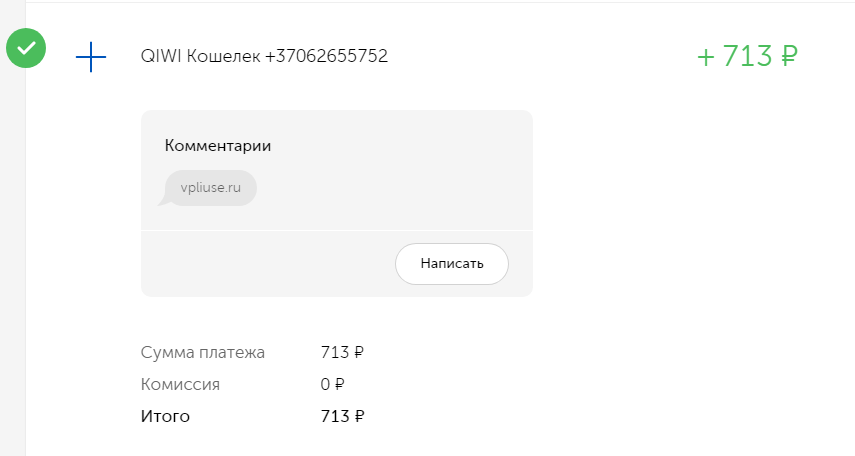The image size is (855, 456).
Task: Click the Комментарии heading
Action: [218, 146]
